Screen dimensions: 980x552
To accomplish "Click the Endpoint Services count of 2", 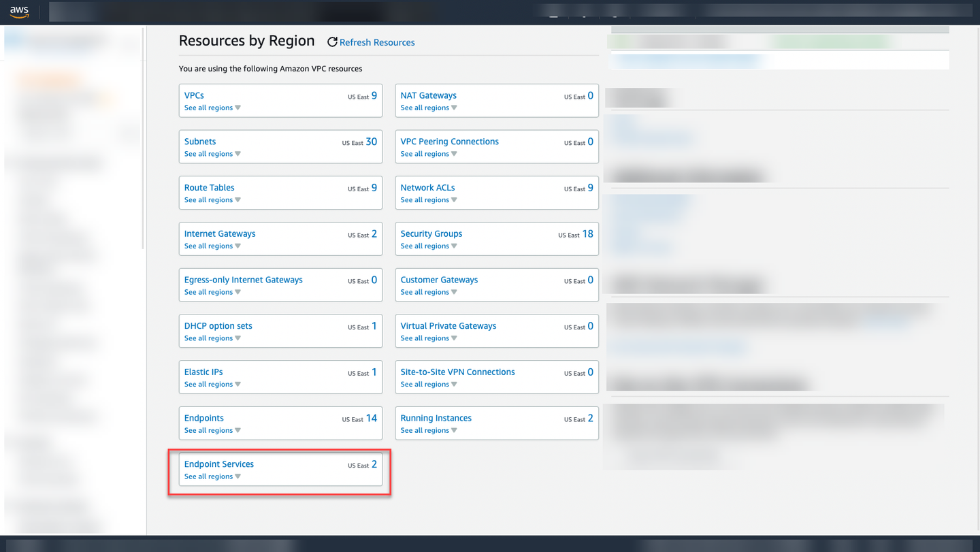I will pyautogui.click(x=374, y=464).
